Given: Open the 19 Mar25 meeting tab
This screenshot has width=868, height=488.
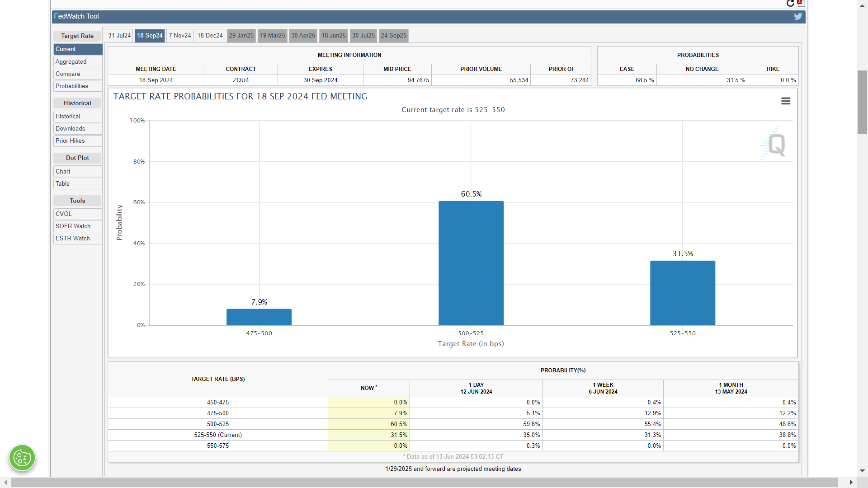Looking at the screenshot, I should click(x=273, y=35).
